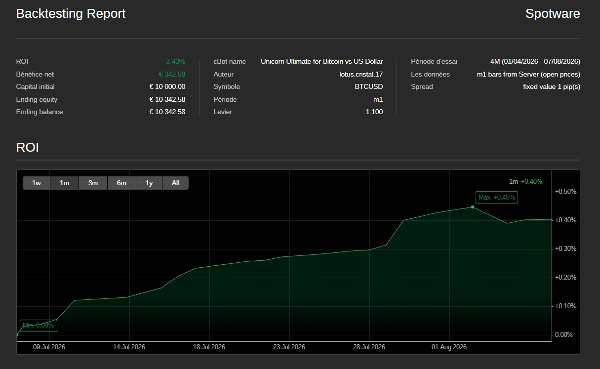Click the 1m +0.40% chart summary
The height and width of the screenshot is (369, 600).
click(525, 182)
